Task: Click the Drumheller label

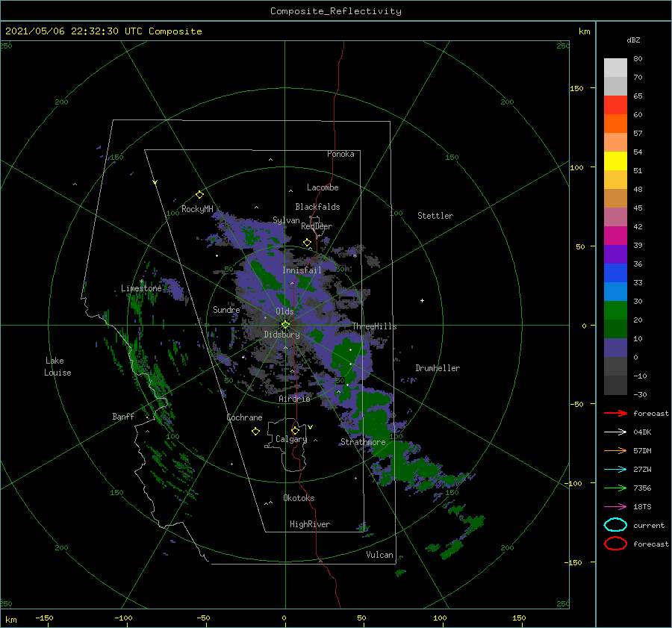Action: pos(438,368)
